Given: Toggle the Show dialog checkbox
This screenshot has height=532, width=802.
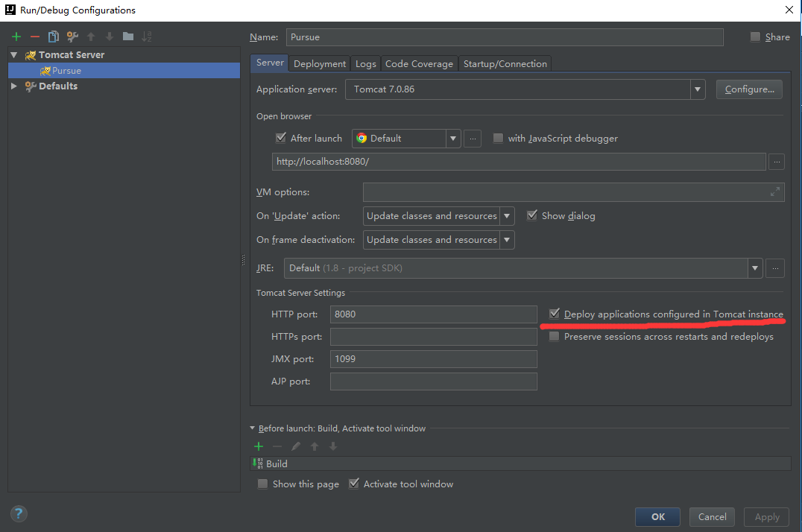Looking at the screenshot, I should click(x=532, y=215).
